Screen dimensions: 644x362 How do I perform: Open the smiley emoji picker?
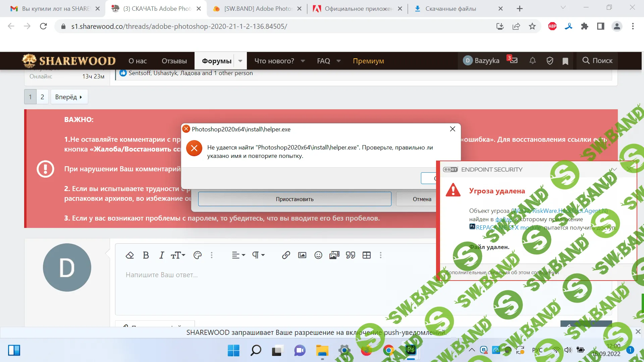(x=318, y=255)
